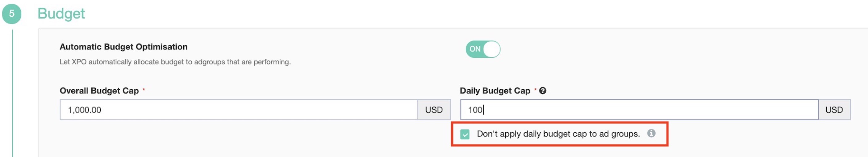Click the Daily Budget Cap label
The image size is (868, 157).
pyautogui.click(x=495, y=91)
